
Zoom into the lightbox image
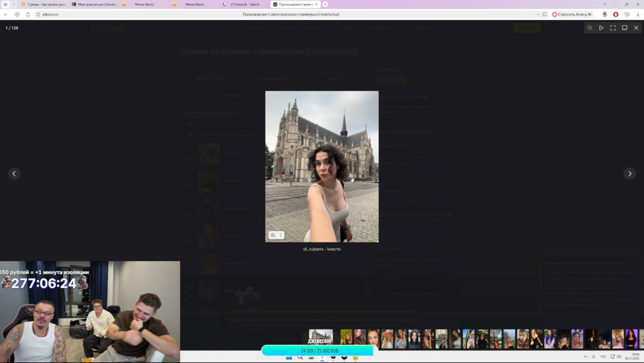click(x=590, y=28)
